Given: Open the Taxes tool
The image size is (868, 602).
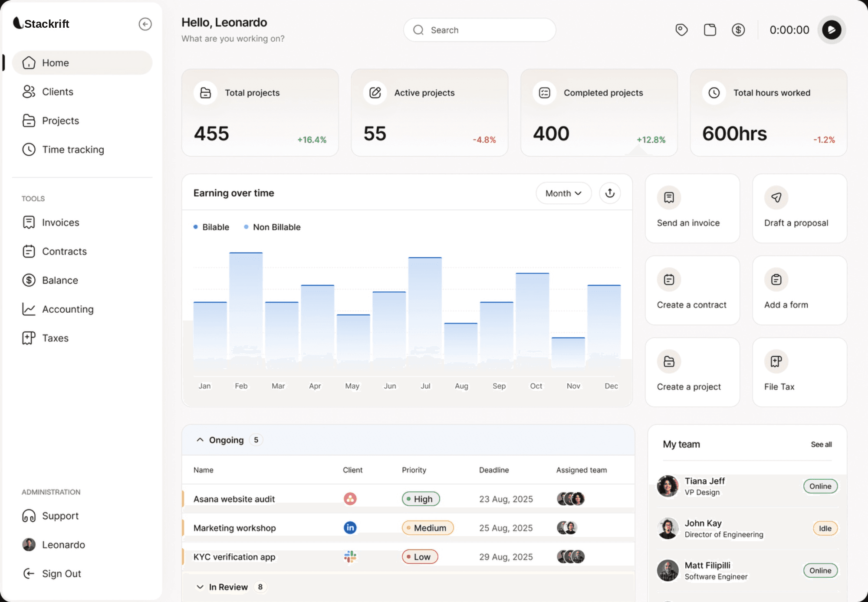Looking at the screenshot, I should click(55, 338).
